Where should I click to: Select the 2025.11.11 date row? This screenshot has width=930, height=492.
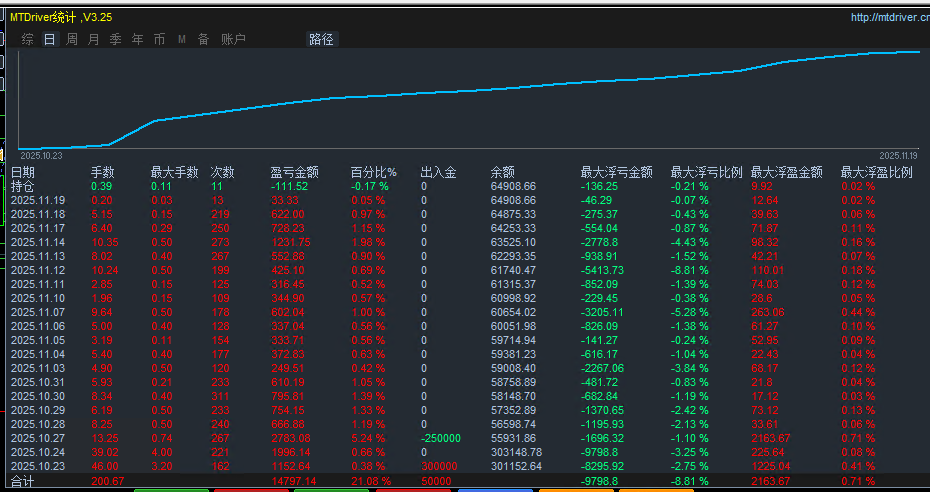(x=38, y=284)
